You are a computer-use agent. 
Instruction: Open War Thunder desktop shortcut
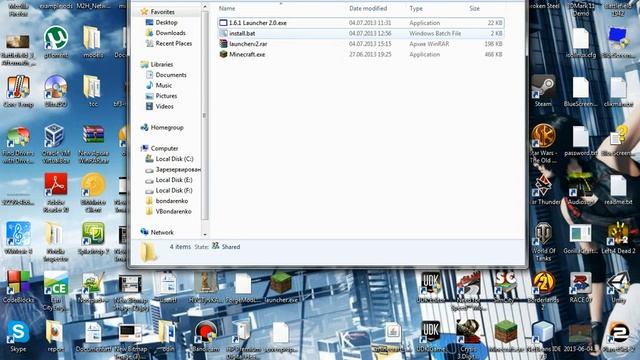(543, 188)
